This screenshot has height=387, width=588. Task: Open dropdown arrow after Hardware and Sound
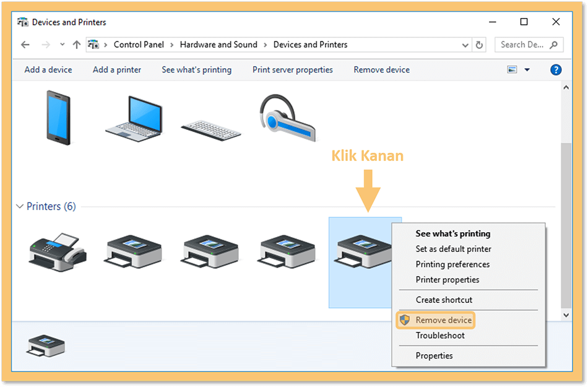(265, 45)
